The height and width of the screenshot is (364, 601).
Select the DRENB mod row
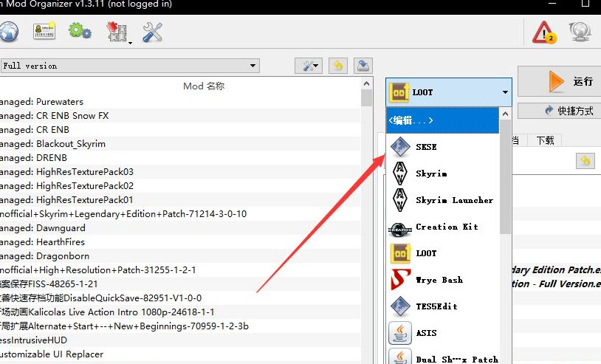180,158
